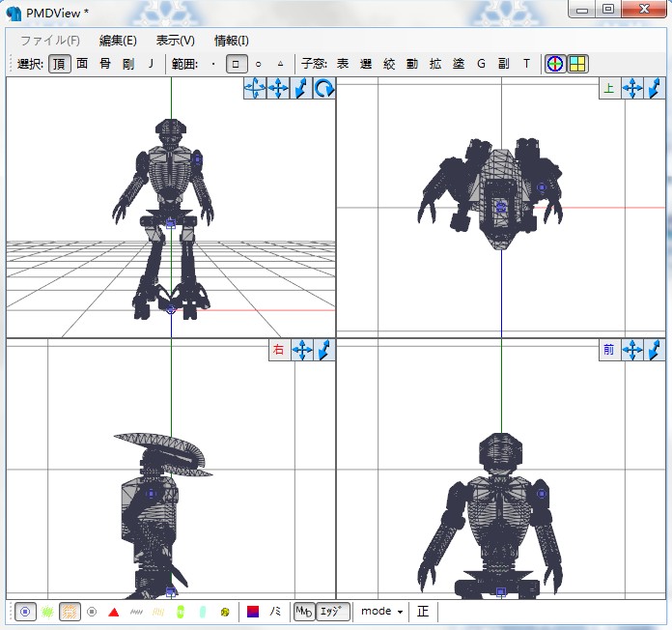Click the yellow sphere icon in bottom toolbar
The width and height of the screenshot is (672, 630).
click(x=225, y=612)
